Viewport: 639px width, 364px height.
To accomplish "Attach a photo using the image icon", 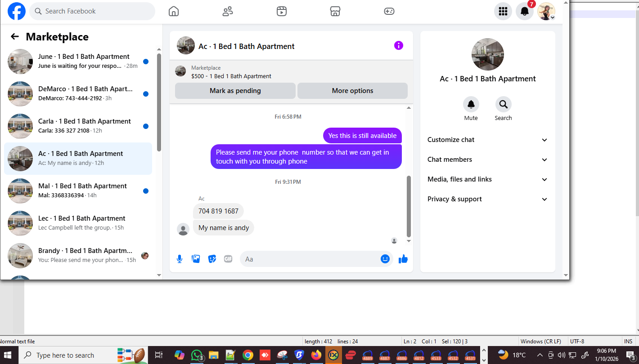I will click(x=196, y=259).
